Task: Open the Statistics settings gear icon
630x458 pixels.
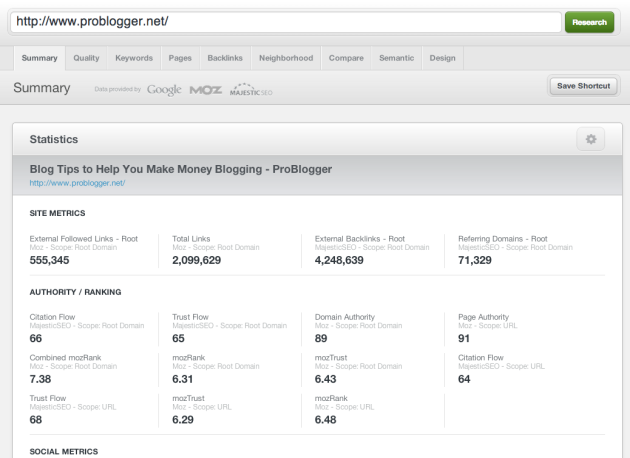Action: point(590,139)
